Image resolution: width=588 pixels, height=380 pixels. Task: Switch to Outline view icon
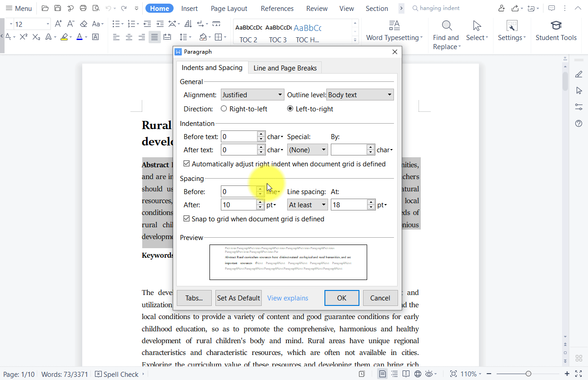click(x=394, y=374)
